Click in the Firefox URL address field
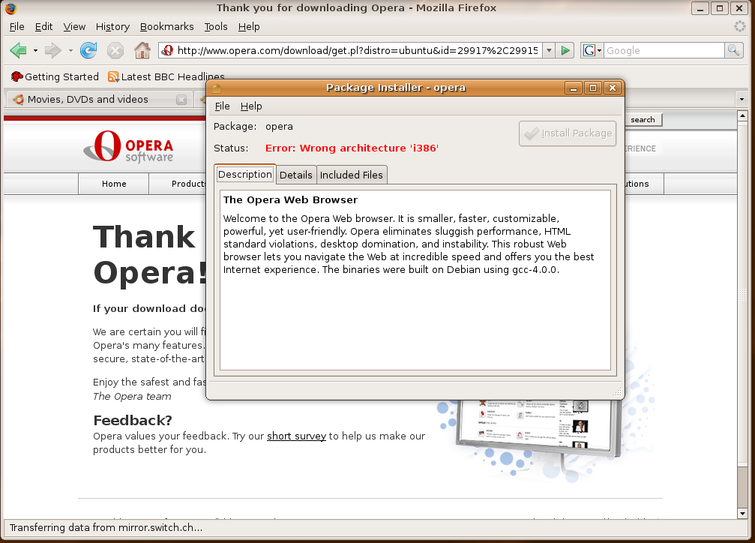 pyautogui.click(x=357, y=50)
